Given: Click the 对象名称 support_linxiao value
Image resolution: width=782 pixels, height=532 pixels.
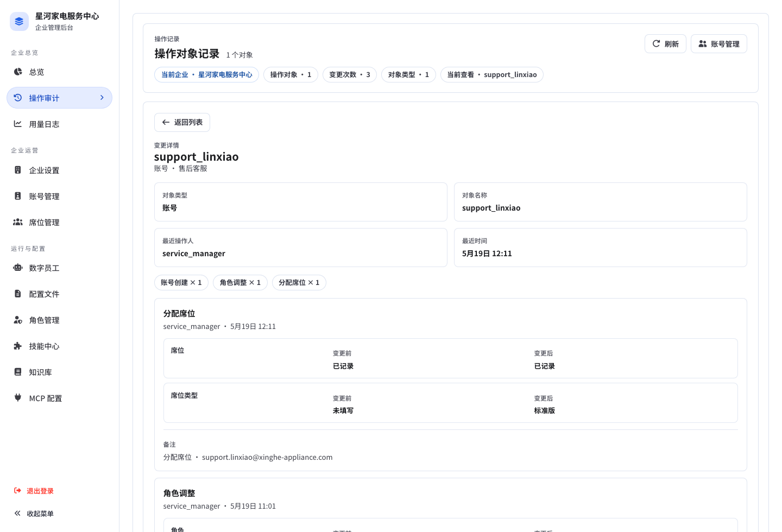Looking at the screenshot, I should 491,208.
